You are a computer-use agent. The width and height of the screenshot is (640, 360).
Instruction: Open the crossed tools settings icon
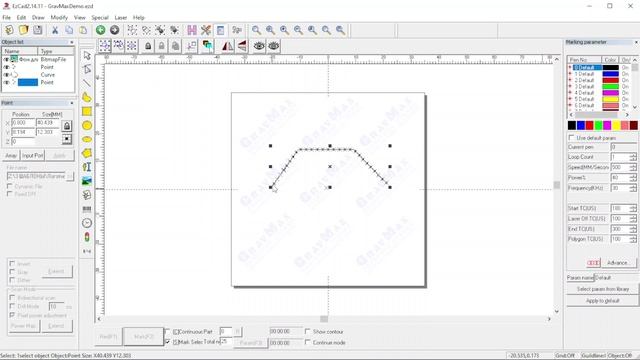click(x=206, y=30)
